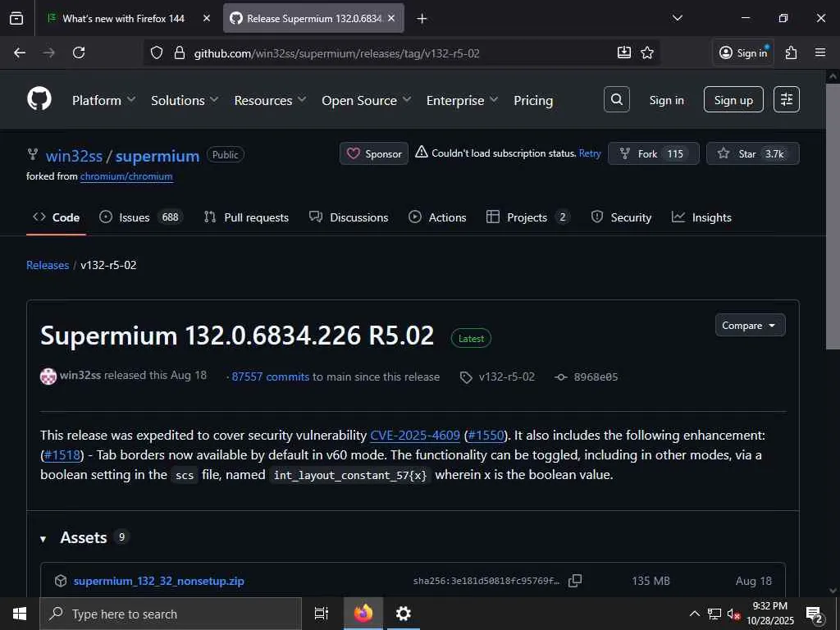Open network status tray icon
The width and height of the screenshot is (840, 630).
714,614
